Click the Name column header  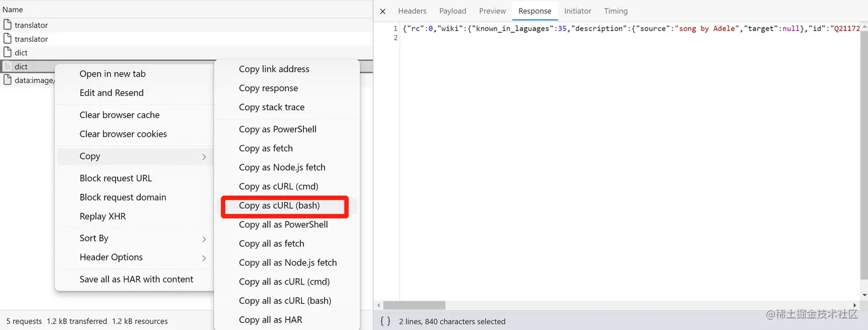coord(186,9)
